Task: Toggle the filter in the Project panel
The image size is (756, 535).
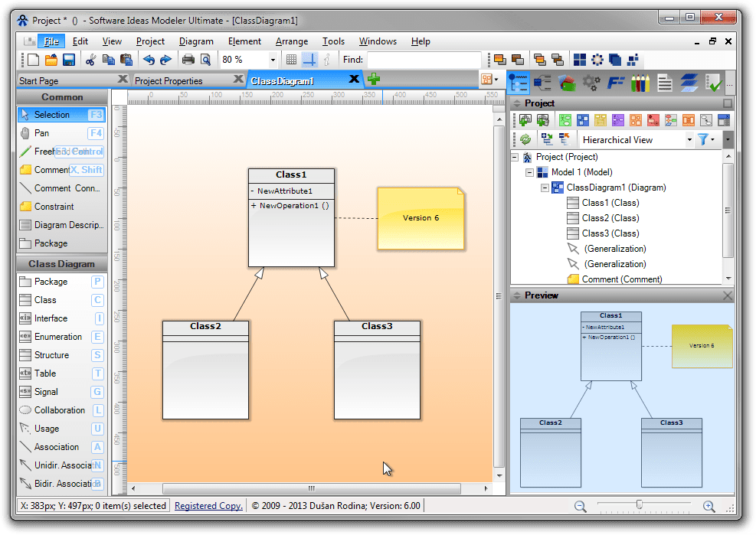Action: coord(703,139)
